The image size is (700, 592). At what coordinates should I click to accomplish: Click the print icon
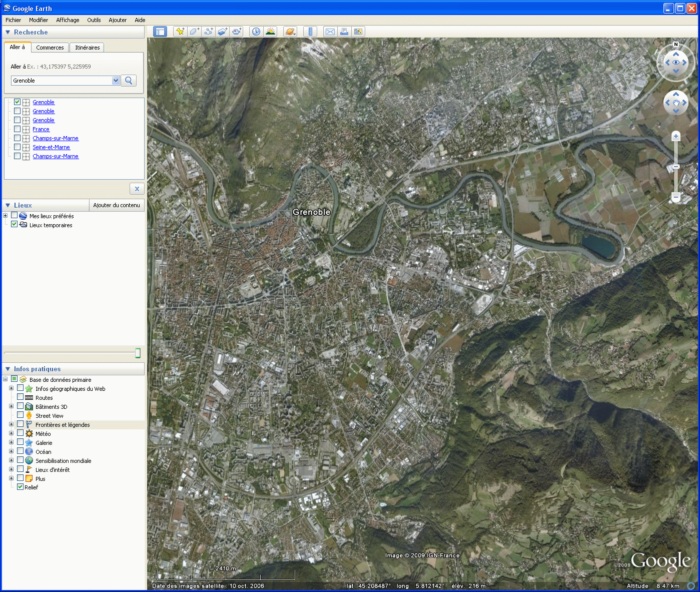344,32
